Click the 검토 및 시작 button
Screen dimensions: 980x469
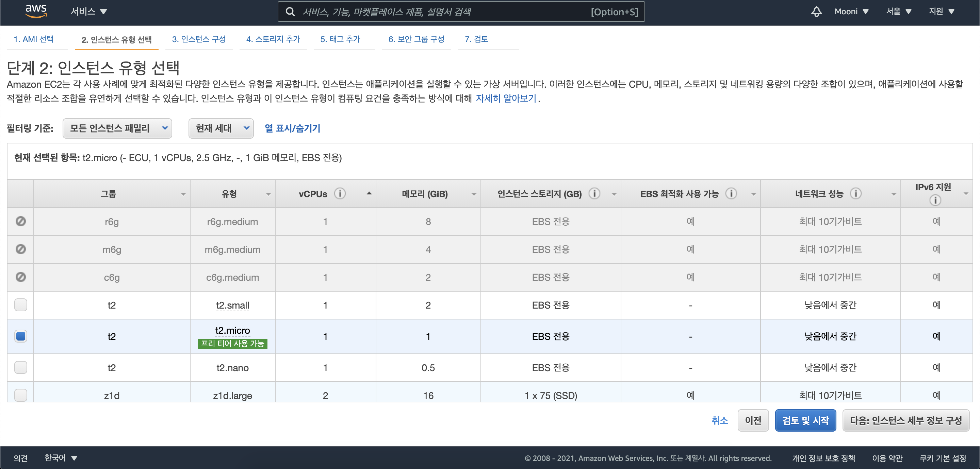[x=805, y=420]
